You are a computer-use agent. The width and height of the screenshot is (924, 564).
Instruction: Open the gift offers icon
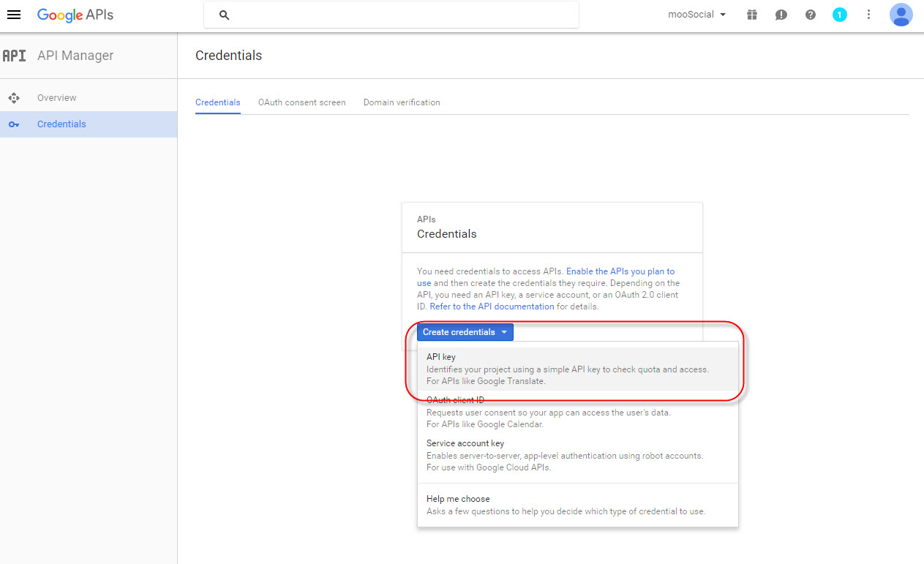[752, 15]
